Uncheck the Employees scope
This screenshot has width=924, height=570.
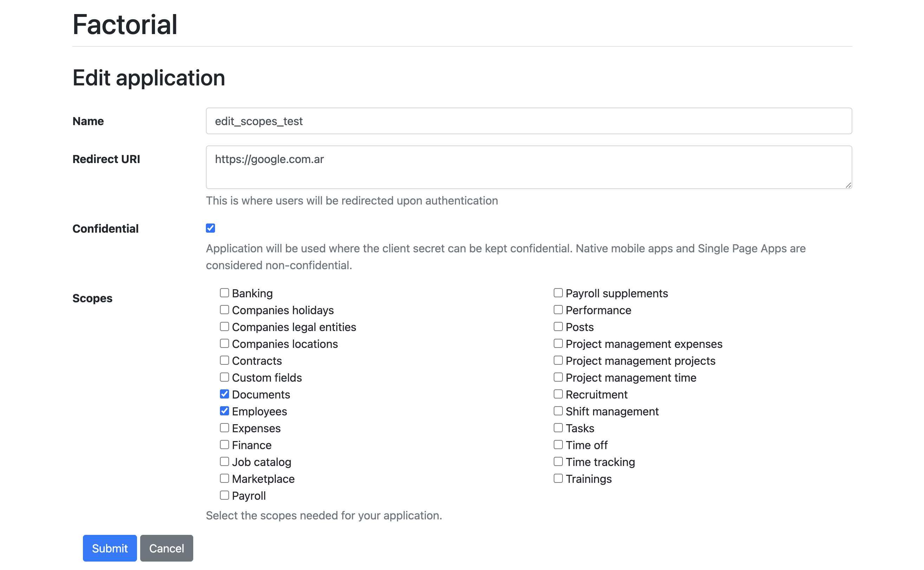click(224, 411)
